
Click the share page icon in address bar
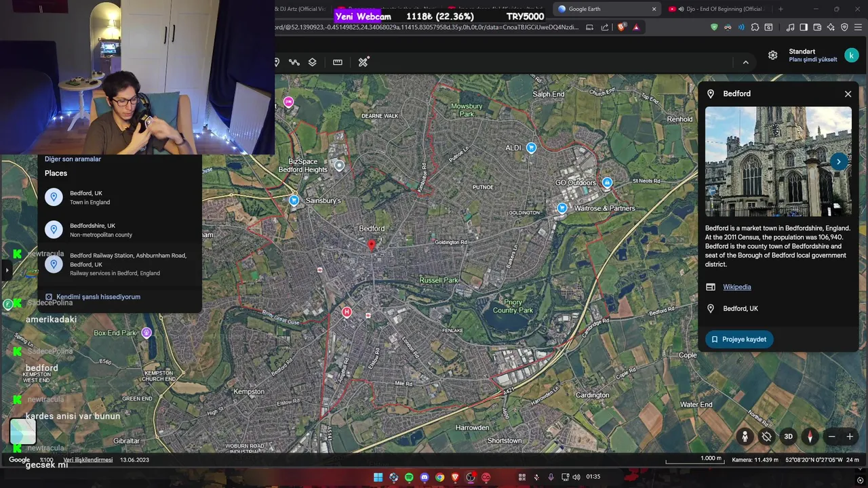tap(605, 27)
